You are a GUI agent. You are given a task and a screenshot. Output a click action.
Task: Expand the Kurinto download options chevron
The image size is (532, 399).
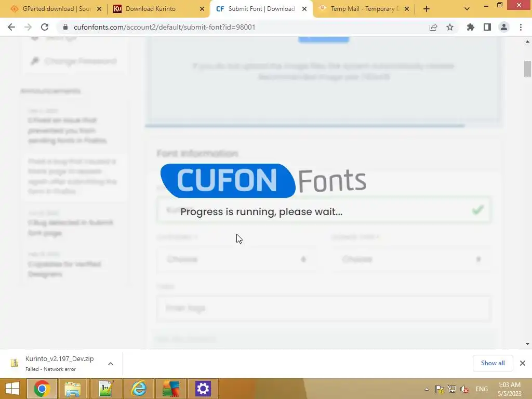[111, 364]
